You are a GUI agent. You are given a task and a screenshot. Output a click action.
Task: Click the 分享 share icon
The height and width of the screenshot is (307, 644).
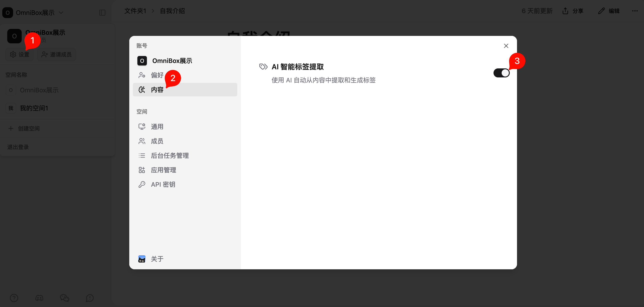565,11
